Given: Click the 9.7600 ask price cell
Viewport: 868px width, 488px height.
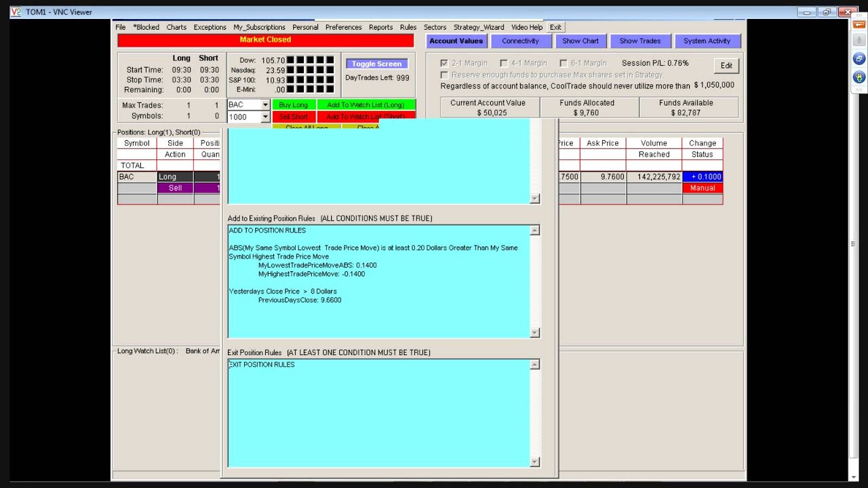Looking at the screenshot, I should [x=603, y=177].
